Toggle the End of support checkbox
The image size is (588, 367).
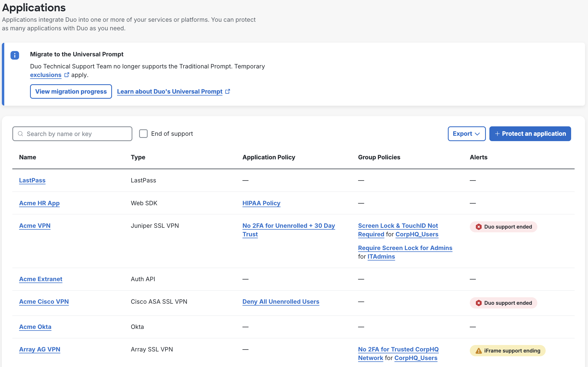[144, 134]
